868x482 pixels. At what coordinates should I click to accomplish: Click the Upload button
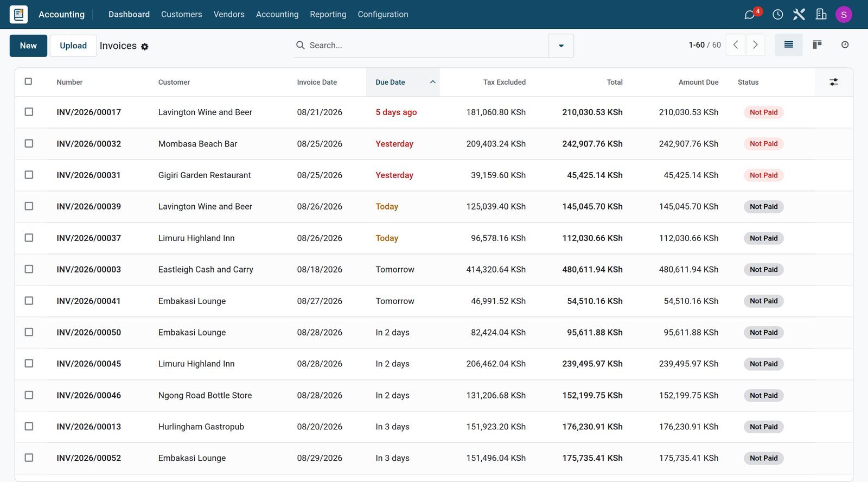(x=73, y=46)
